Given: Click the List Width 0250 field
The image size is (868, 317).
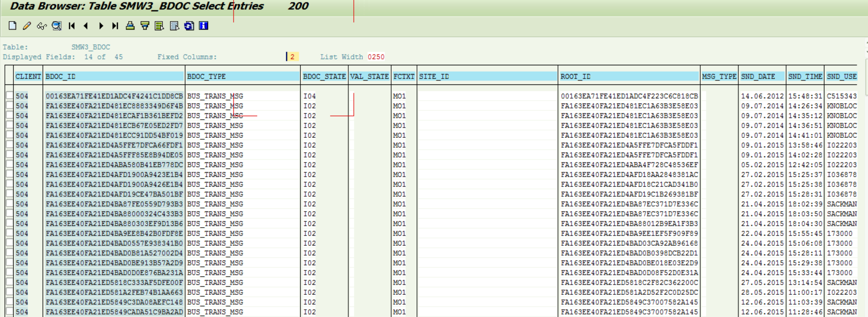Looking at the screenshot, I should (376, 57).
